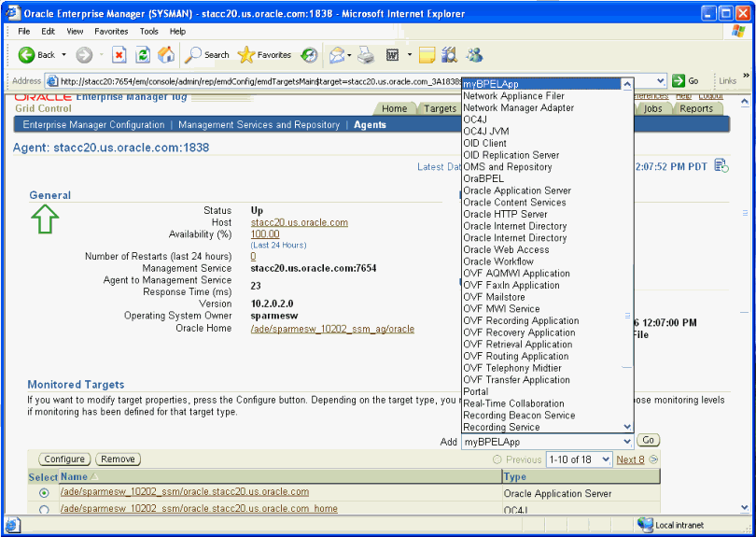The image size is (756, 537).
Task: Click the Print icon in toolbar
Action: pos(367,55)
